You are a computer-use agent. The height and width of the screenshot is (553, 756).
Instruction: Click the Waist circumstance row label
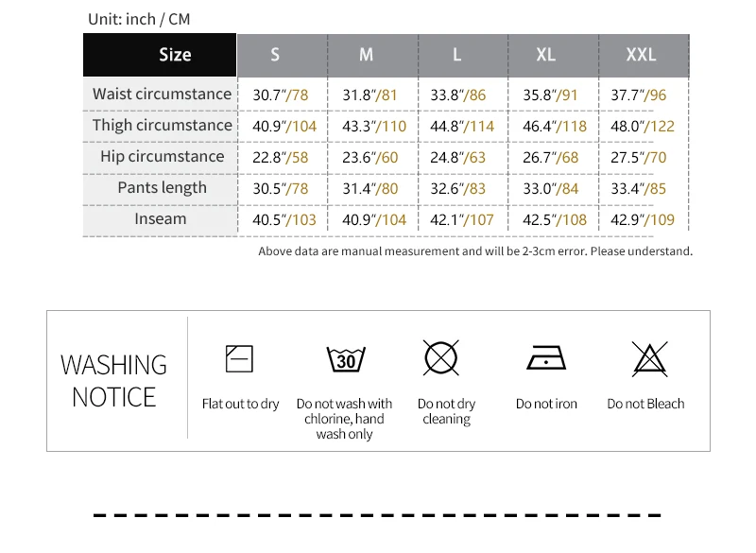tap(162, 95)
